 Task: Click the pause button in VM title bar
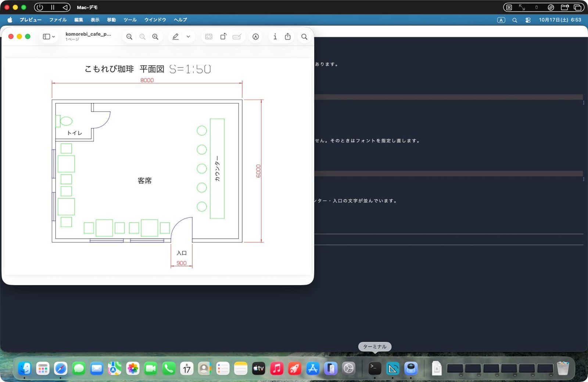click(x=53, y=7)
